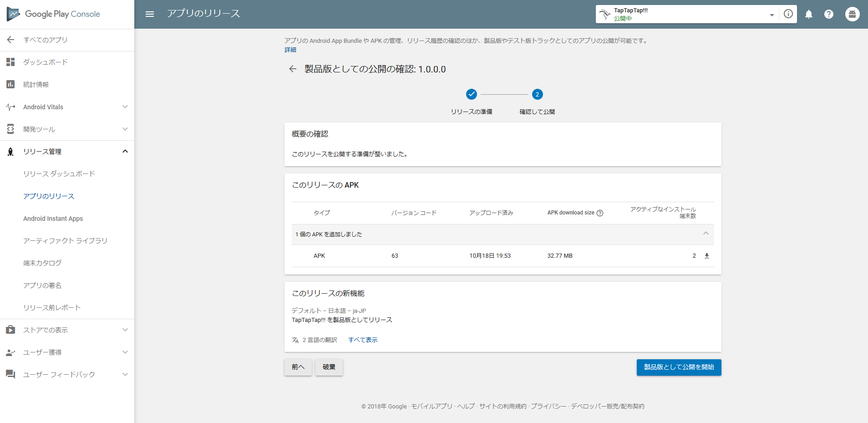This screenshot has width=868, height=423.
Task: Open the hamburger menu icon
Action: (x=150, y=14)
